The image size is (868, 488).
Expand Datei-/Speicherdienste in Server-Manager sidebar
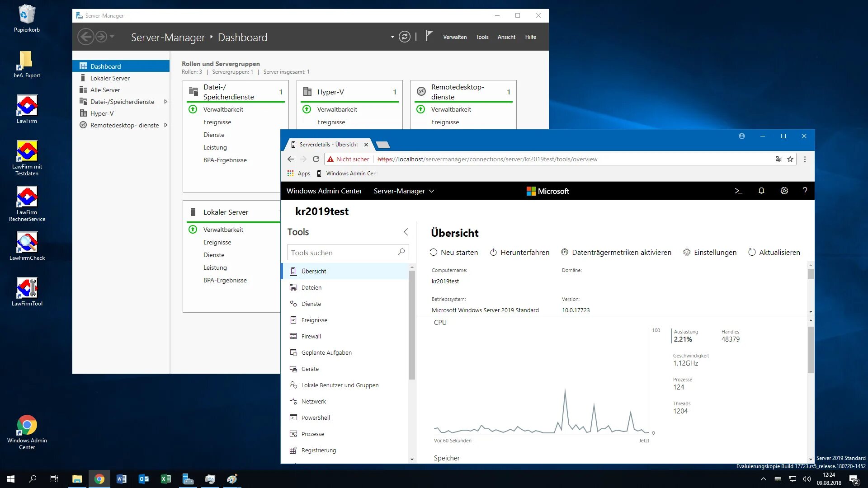[x=166, y=102]
